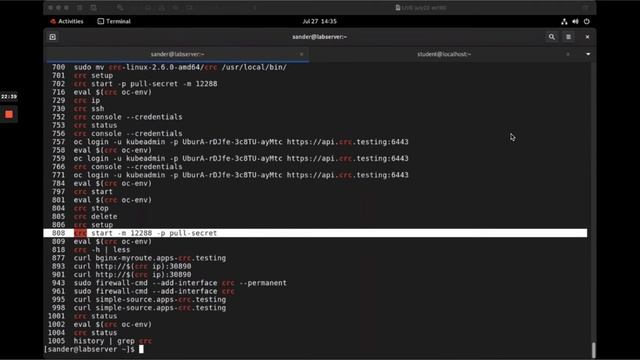Click history line 730 crc ssh
This screenshot has height=360, width=640.
coord(78,109)
